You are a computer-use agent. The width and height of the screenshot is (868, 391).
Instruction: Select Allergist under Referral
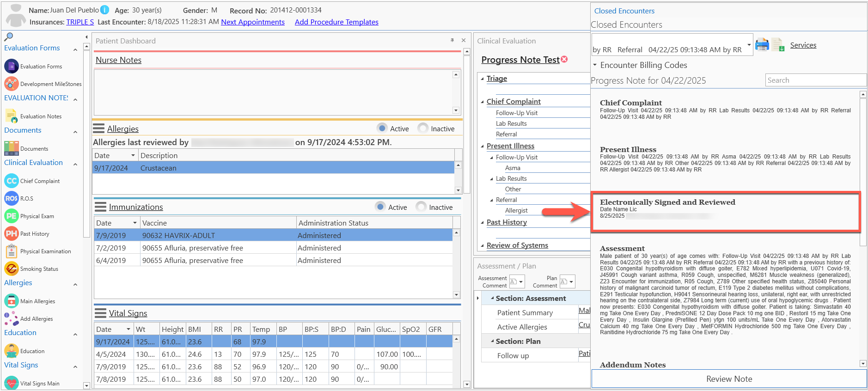coord(516,210)
